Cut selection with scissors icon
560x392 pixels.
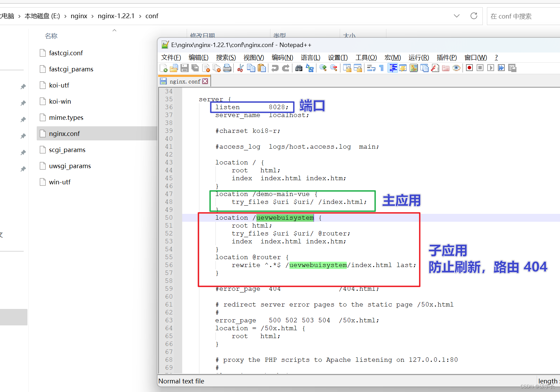pos(241,68)
